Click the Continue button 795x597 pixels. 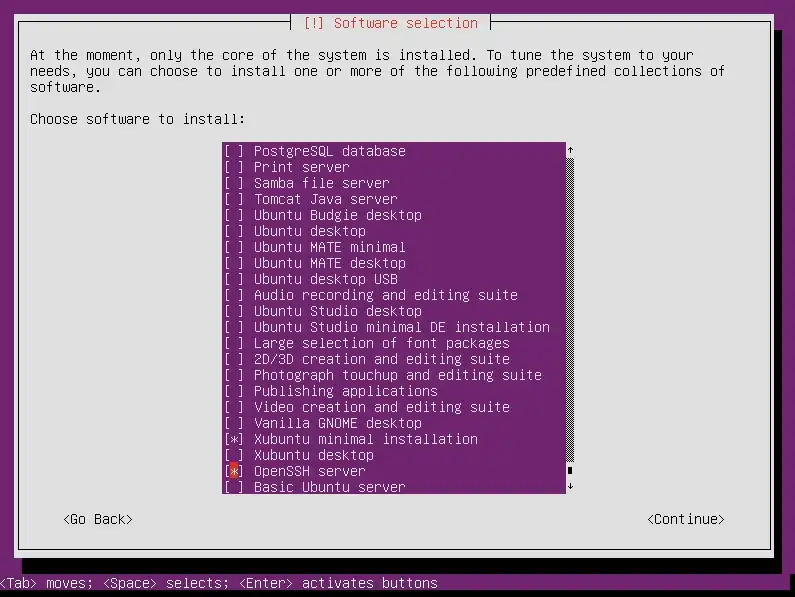click(685, 519)
